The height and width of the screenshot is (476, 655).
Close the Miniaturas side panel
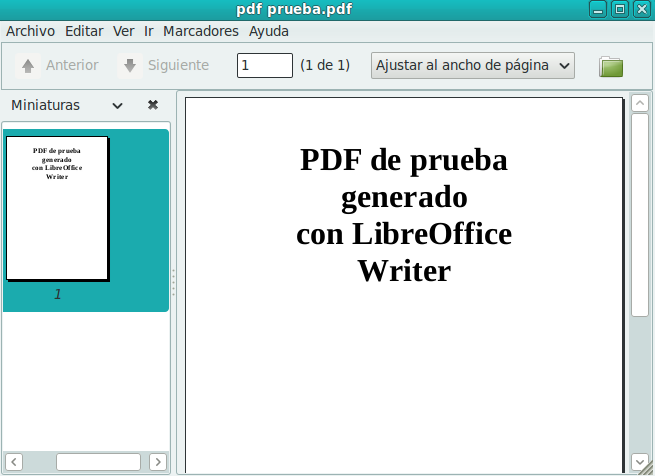153,105
